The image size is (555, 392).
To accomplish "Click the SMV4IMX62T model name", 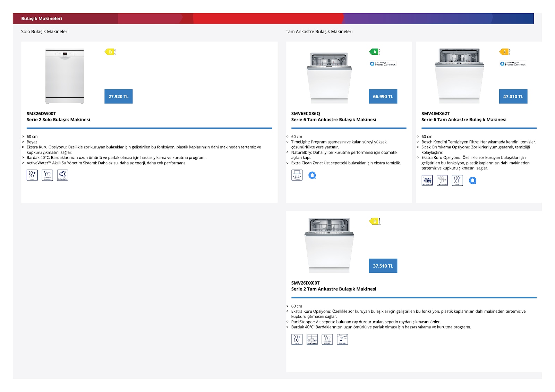I will click(x=435, y=113).
